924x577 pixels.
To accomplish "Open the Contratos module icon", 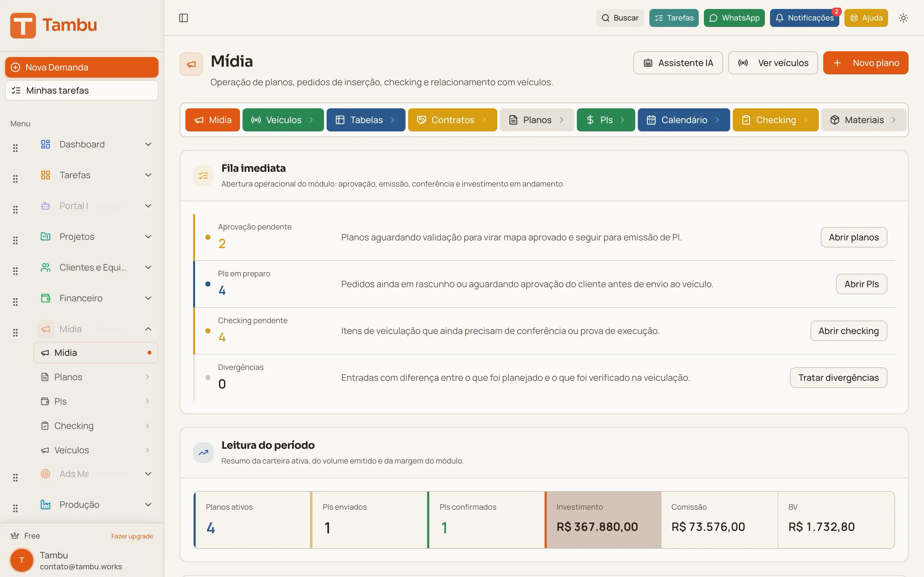I will pyautogui.click(x=422, y=120).
